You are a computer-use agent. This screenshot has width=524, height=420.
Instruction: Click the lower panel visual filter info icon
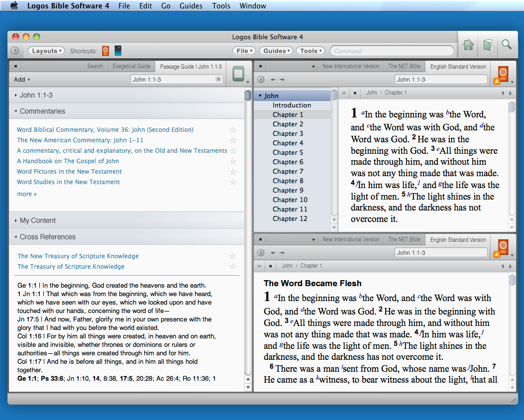click(x=261, y=253)
